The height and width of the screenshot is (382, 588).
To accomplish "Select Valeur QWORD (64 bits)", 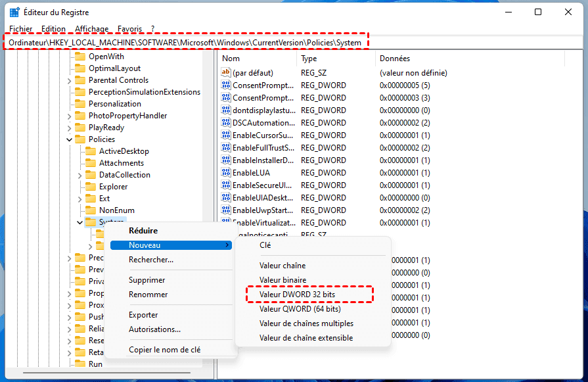I will point(313,309).
